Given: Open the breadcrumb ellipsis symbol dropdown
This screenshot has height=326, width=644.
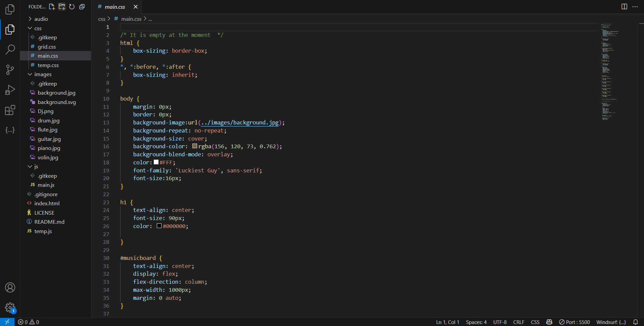Looking at the screenshot, I should [150, 19].
